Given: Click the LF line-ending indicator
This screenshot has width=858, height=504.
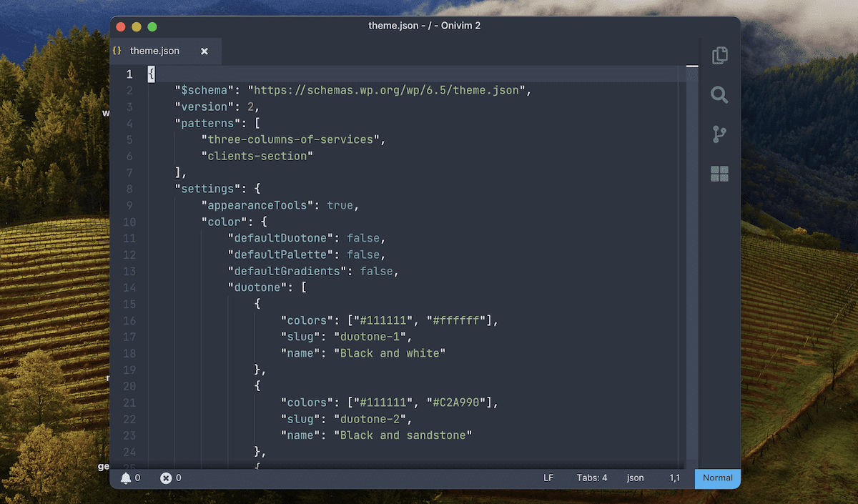Looking at the screenshot, I should point(548,478).
